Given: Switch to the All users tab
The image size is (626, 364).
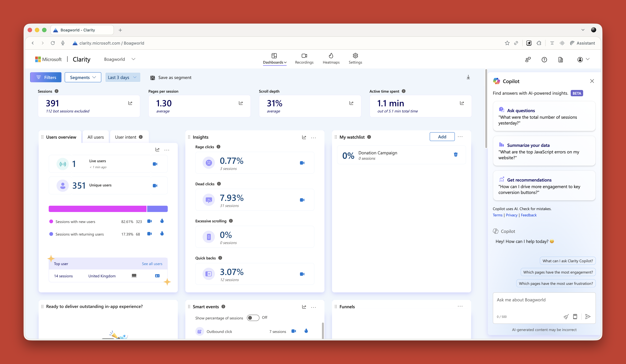Looking at the screenshot, I should 96,137.
